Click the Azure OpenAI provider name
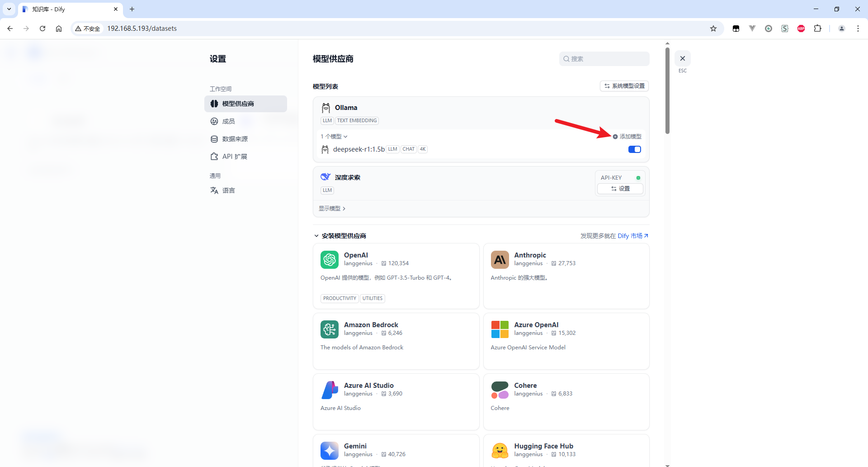 536,325
